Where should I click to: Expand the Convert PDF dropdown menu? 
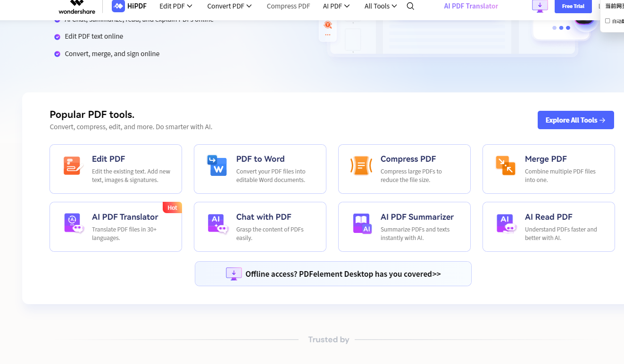coord(230,6)
